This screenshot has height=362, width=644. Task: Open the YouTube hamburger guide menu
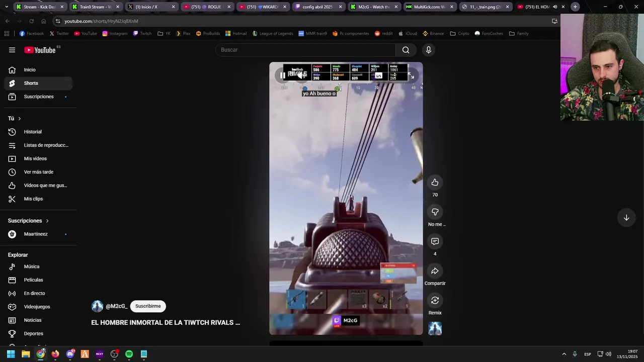tap(12, 50)
